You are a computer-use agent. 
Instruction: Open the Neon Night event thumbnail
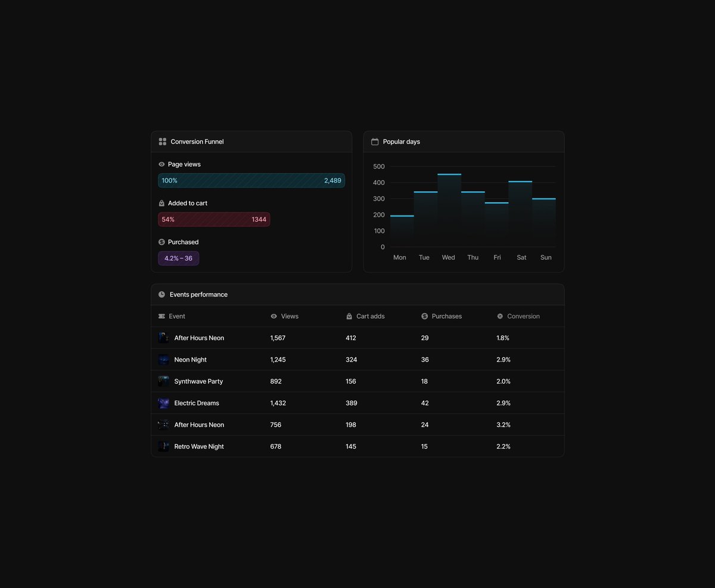[x=163, y=360]
